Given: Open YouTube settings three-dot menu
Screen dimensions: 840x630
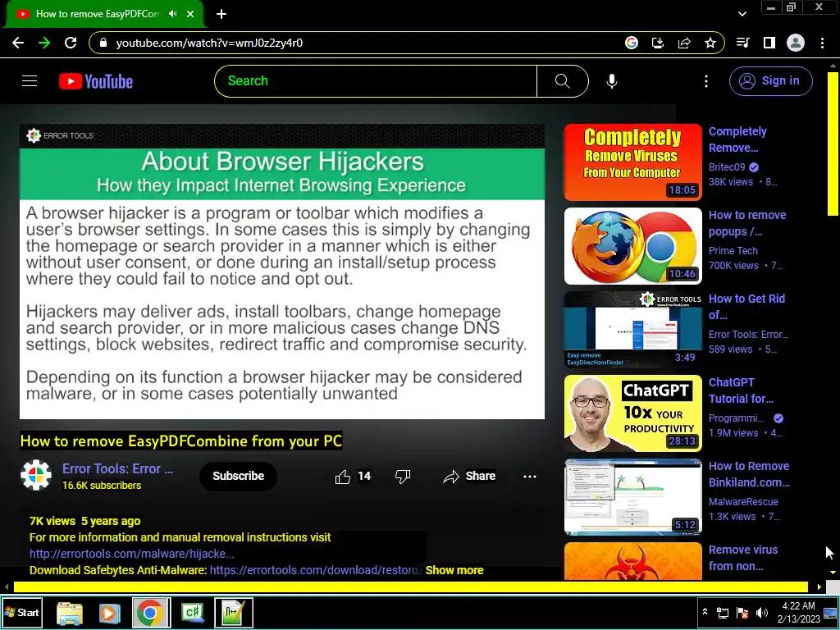Looking at the screenshot, I should click(706, 81).
